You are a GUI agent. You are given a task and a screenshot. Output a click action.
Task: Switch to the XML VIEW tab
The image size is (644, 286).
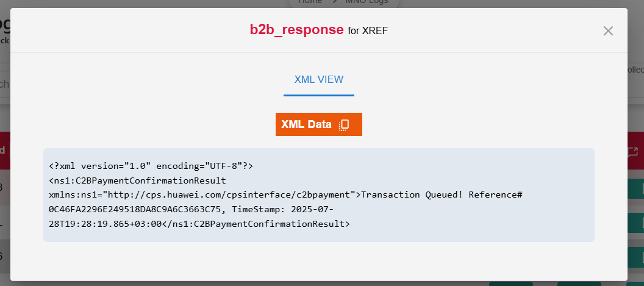point(319,80)
